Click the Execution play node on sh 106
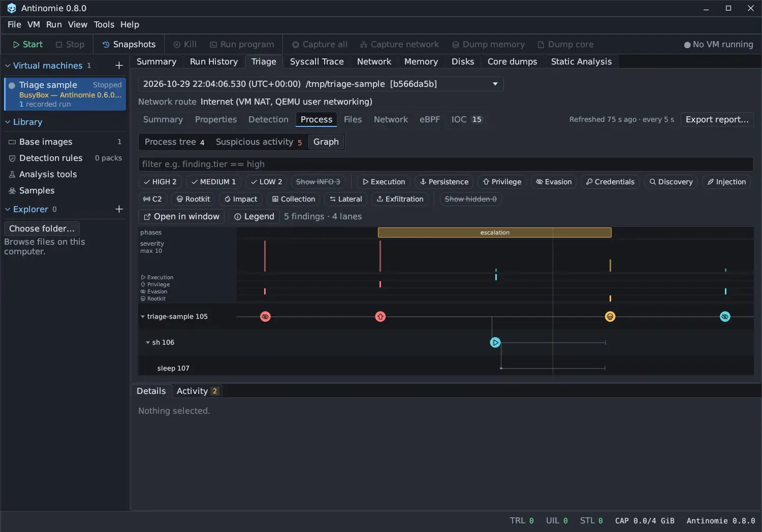 [495, 343]
